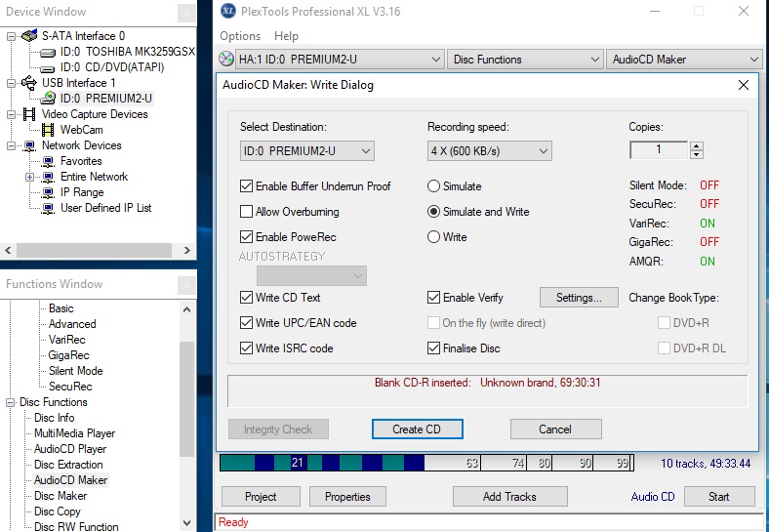This screenshot has width=769, height=532.
Task: Open the Select Destination dropdown
Action: (x=307, y=150)
